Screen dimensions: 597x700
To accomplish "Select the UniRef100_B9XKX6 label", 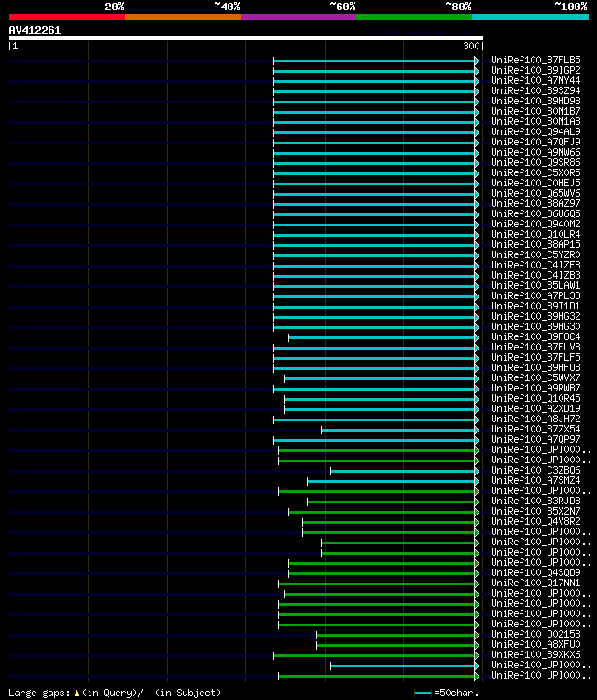I will pos(535,655).
